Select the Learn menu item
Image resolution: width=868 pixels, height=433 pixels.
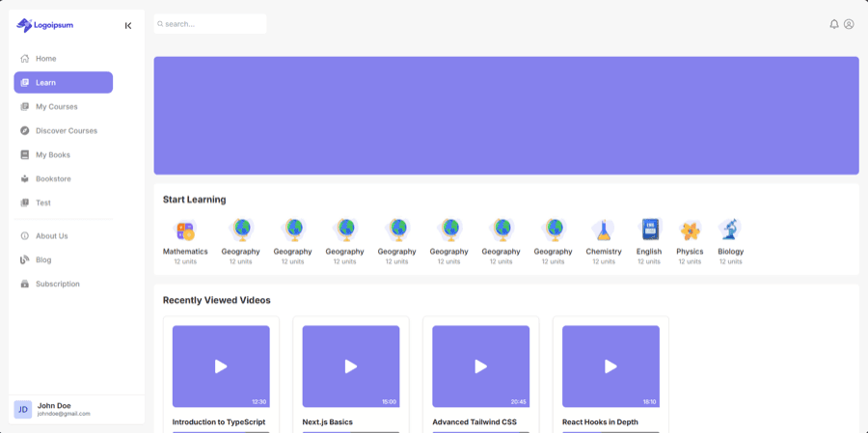(x=63, y=83)
